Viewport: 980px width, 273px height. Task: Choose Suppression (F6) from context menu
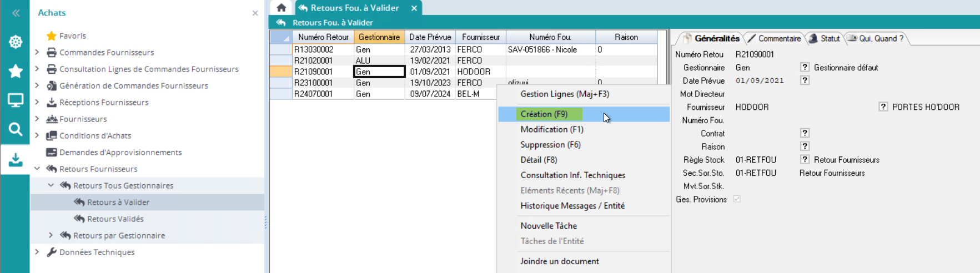pyautogui.click(x=550, y=144)
